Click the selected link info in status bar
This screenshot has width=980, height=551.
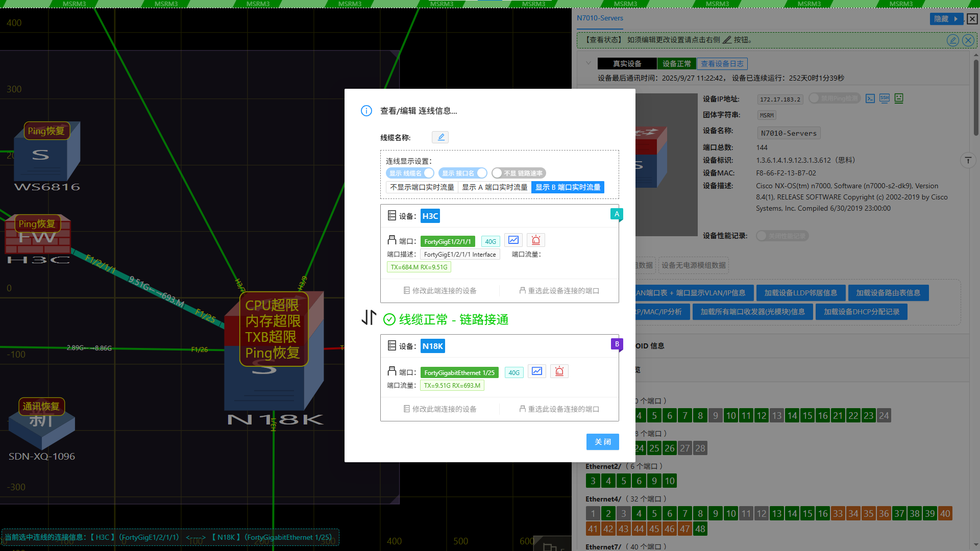(x=170, y=537)
